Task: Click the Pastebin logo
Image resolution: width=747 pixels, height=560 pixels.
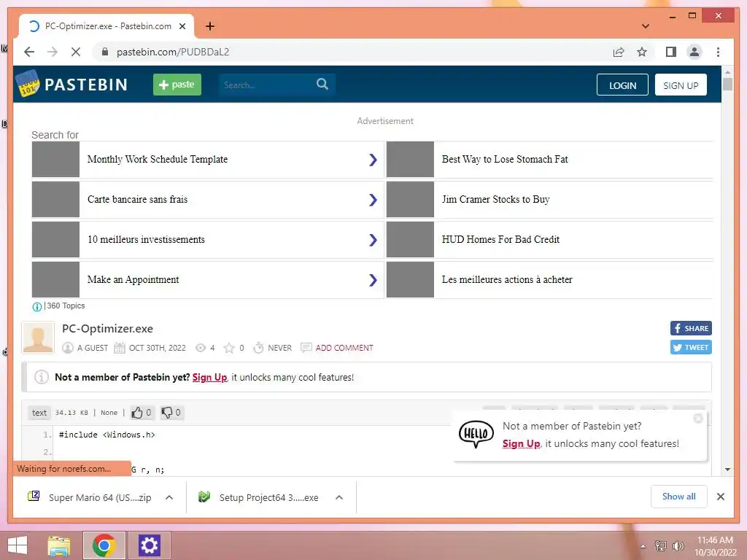Action: (x=72, y=85)
